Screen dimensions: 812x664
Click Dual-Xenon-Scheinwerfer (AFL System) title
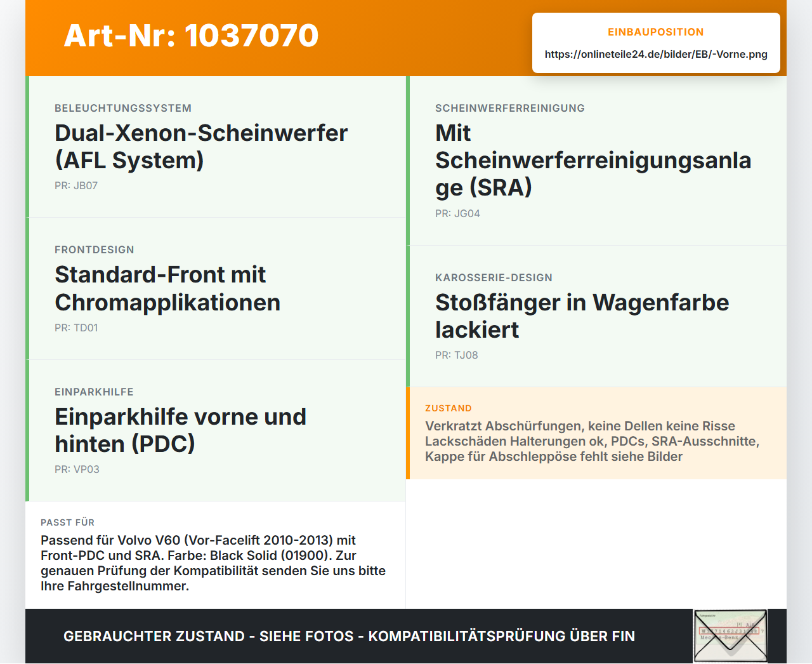201,147
